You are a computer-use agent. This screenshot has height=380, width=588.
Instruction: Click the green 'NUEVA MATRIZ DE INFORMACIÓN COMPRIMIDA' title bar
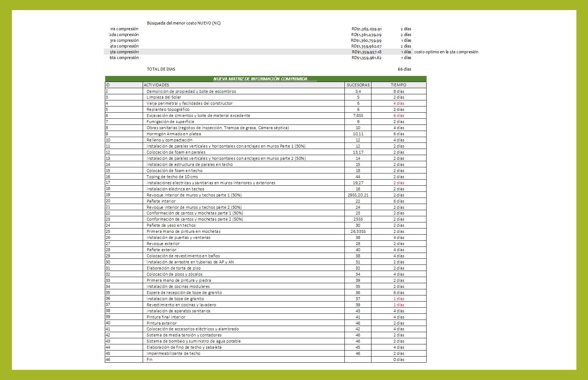tap(266, 79)
